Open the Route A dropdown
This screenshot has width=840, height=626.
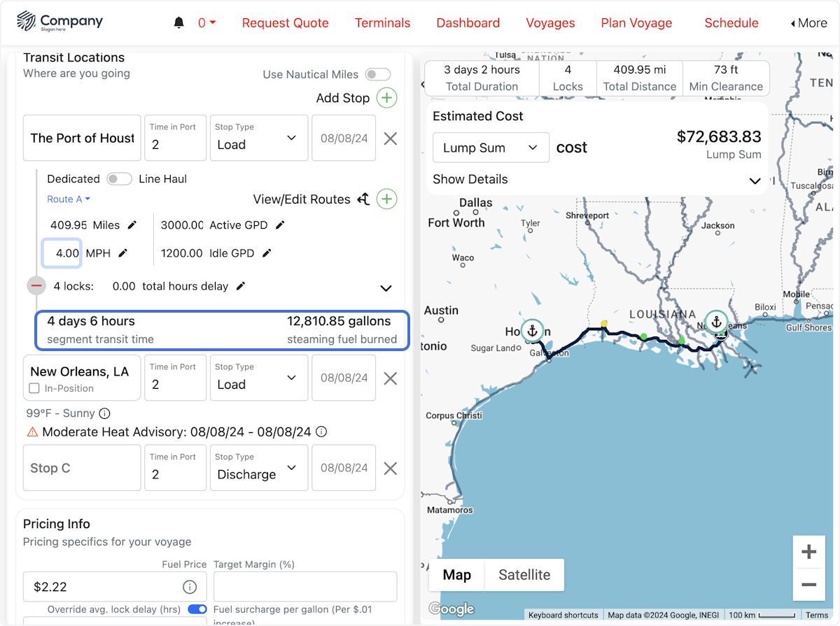coord(69,199)
